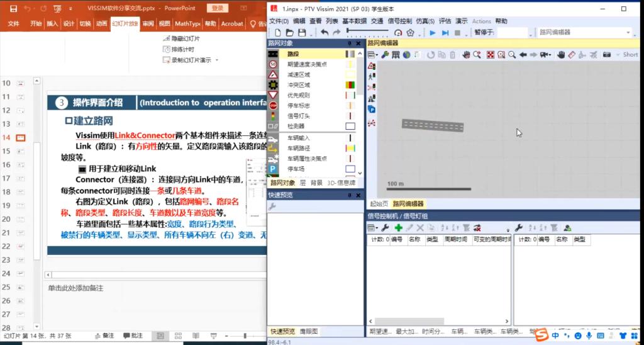Switch to the 层 tab
This screenshot has height=345, width=644.
303,183
